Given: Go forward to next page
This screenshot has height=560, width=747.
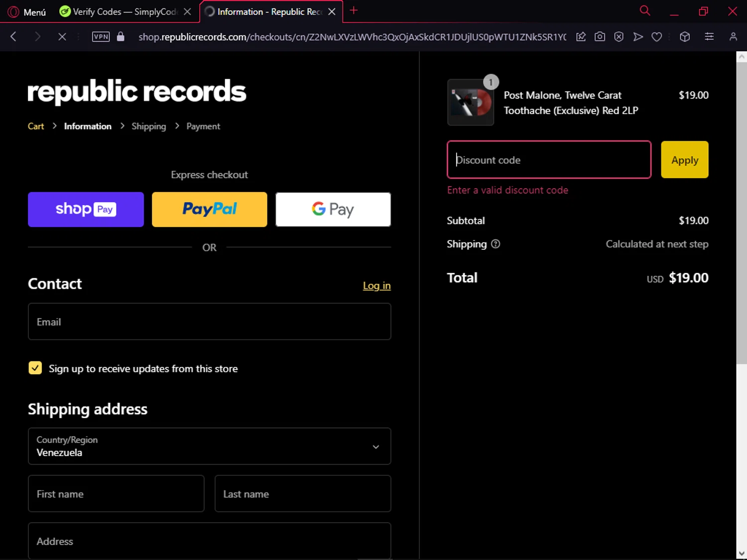Looking at the screenshot, I should (x=37, y=36).
